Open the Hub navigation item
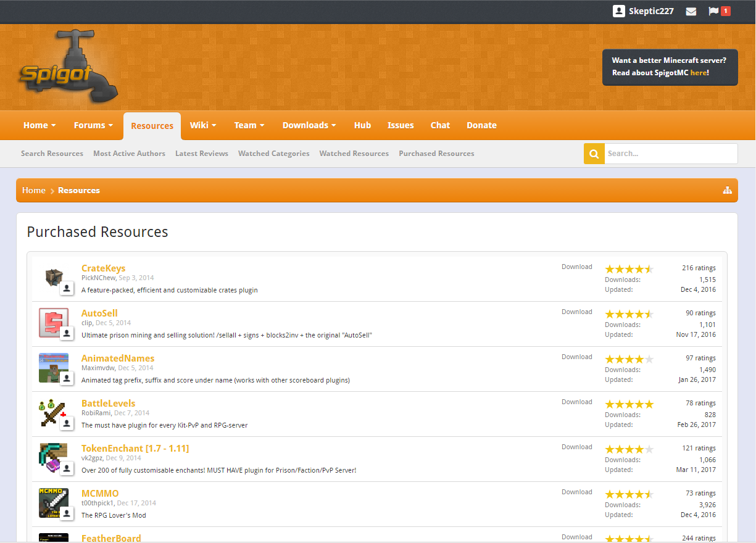This screenshot has width=756, height=543. pos(362,125)
